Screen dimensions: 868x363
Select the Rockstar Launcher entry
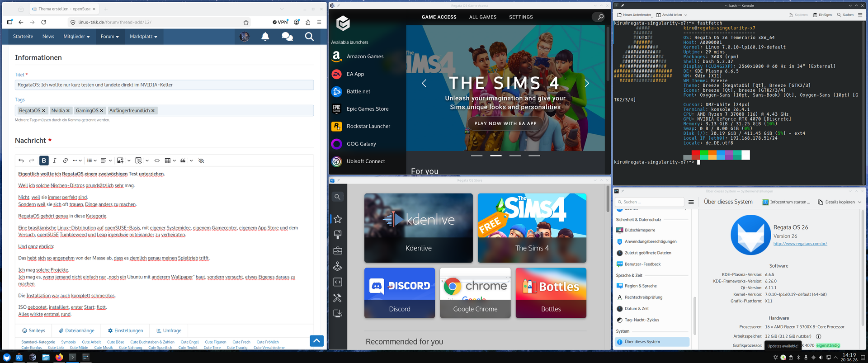point(360,127)
